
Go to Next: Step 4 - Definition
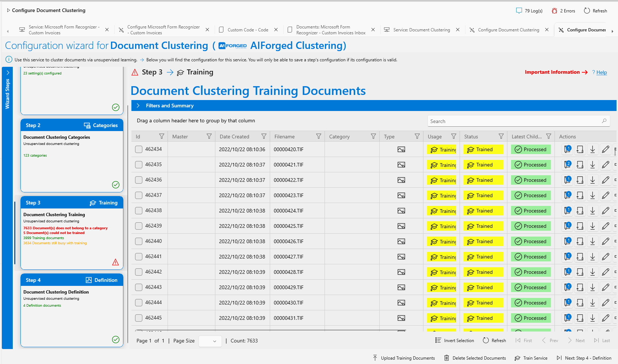click(x=584, y=358)
